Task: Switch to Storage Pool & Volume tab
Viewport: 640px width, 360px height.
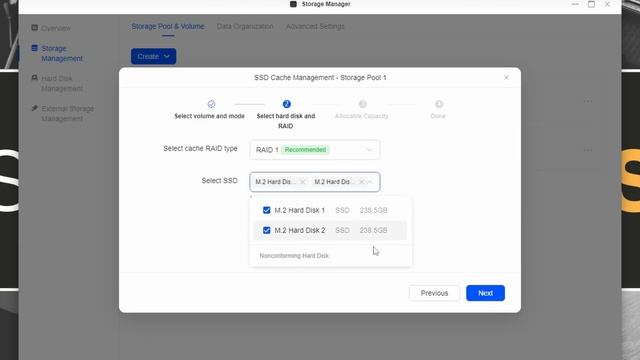Action: tap(168, 27)
